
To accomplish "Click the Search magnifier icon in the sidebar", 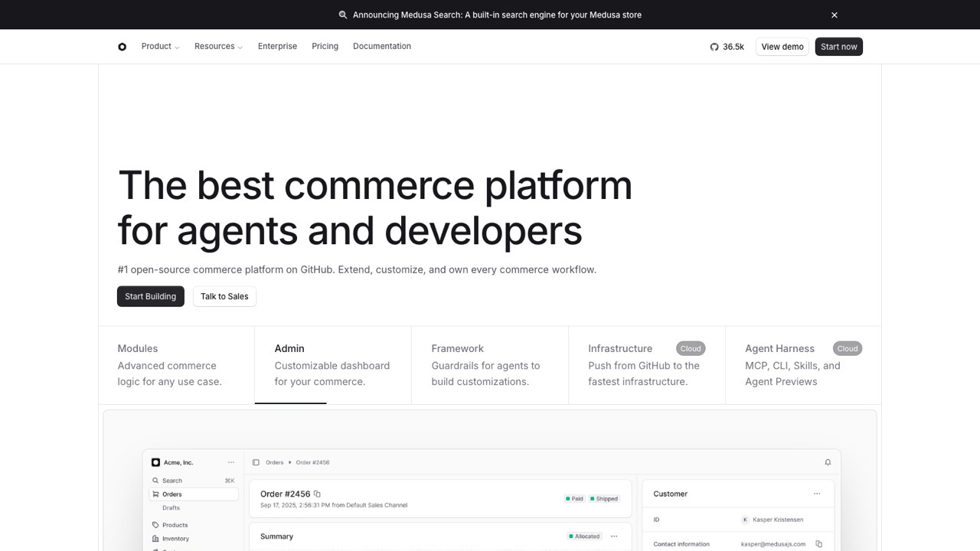I will [x=155, y=481].
